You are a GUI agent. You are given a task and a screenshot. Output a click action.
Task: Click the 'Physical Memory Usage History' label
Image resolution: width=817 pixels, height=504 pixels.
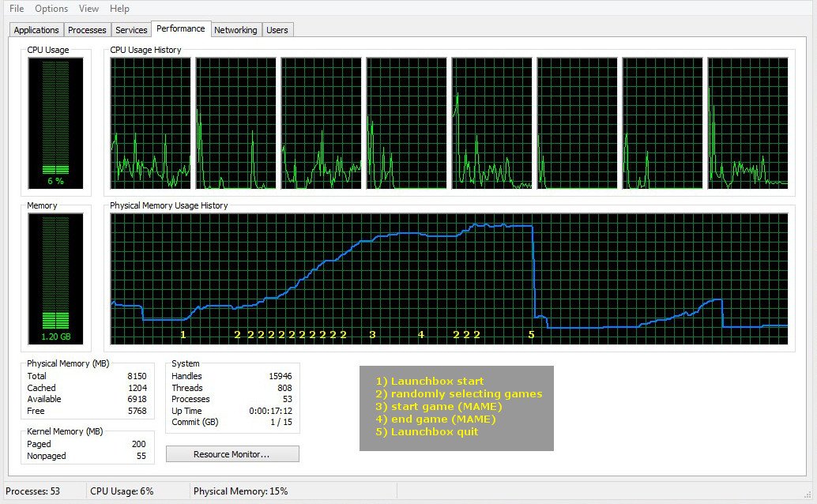(169, 205)
